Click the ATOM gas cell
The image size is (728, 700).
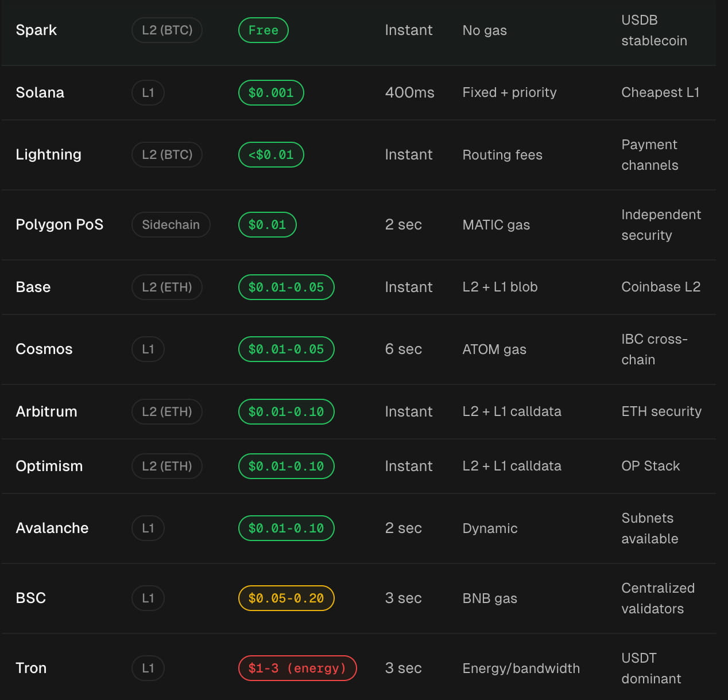pos(494,349)
